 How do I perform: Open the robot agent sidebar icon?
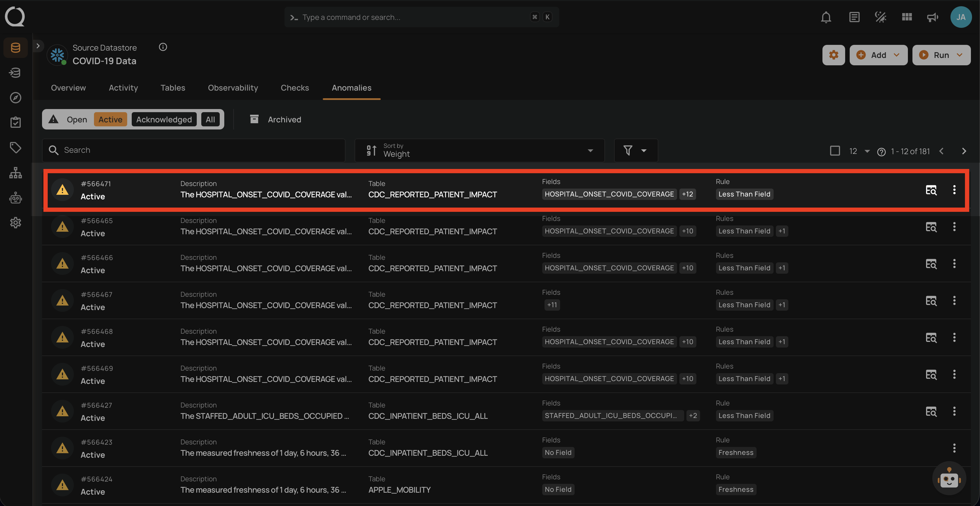coord(16,197)
